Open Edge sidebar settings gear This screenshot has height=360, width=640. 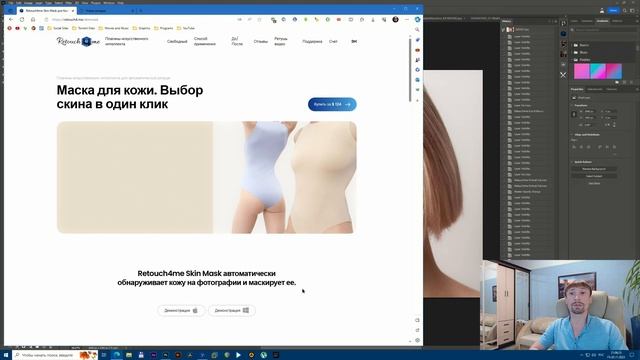click(x=417, y=340)
